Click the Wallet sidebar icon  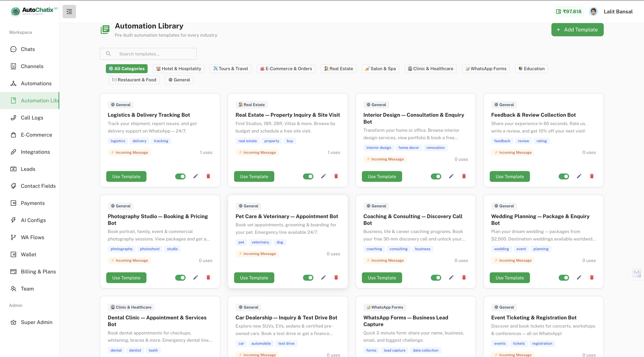tap(13, 254)
